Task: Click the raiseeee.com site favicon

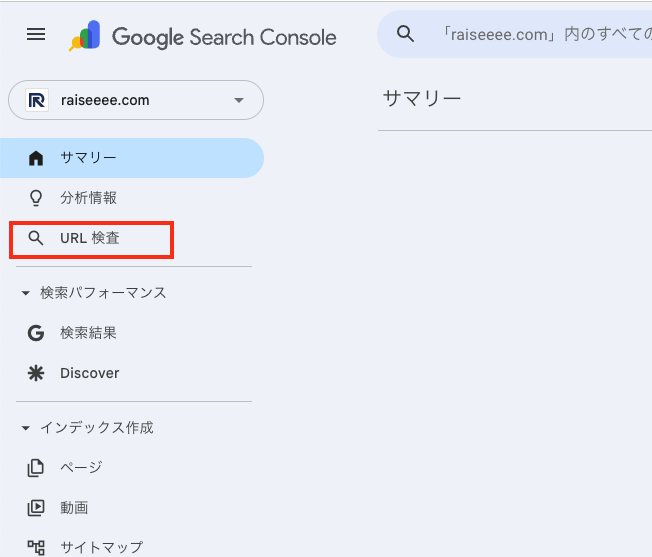Action: coord(37,100)
